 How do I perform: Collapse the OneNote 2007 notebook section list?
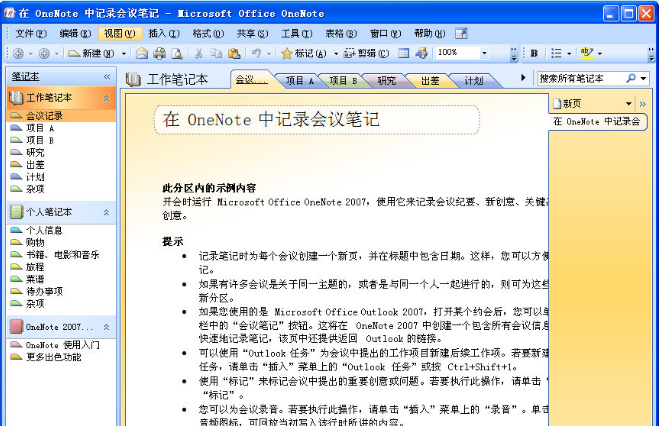(x=106, y=327)
